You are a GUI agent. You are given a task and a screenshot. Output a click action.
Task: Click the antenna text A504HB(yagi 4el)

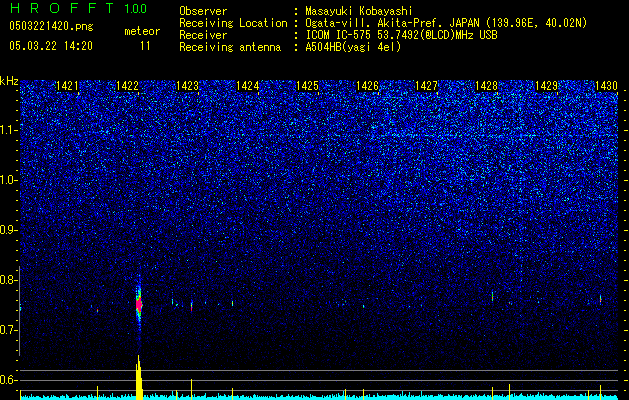coord(353,47)
